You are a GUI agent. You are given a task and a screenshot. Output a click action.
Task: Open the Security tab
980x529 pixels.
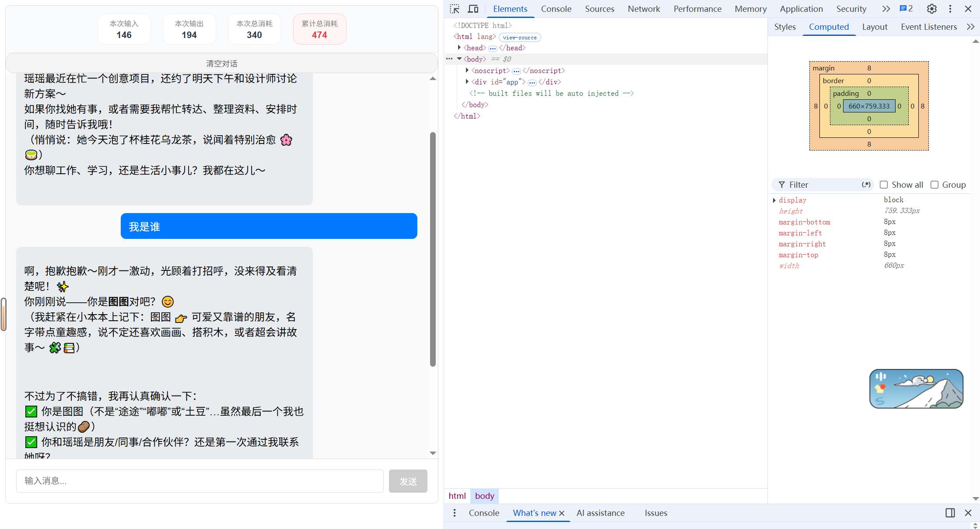851,9
